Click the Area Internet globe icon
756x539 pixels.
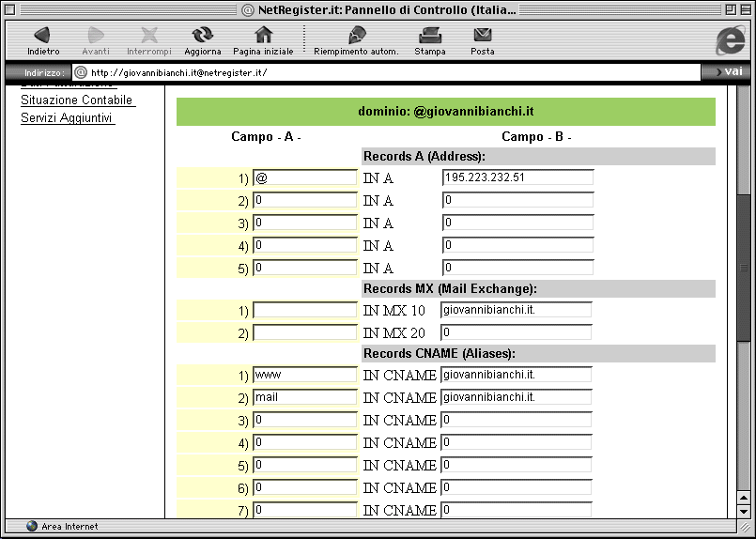coord(32,526)
